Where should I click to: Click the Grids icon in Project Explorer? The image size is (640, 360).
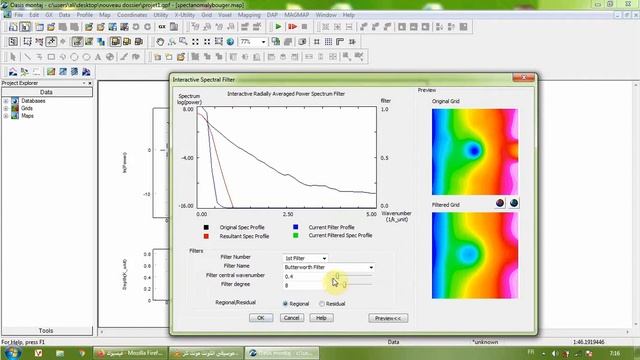pos(15,108)
